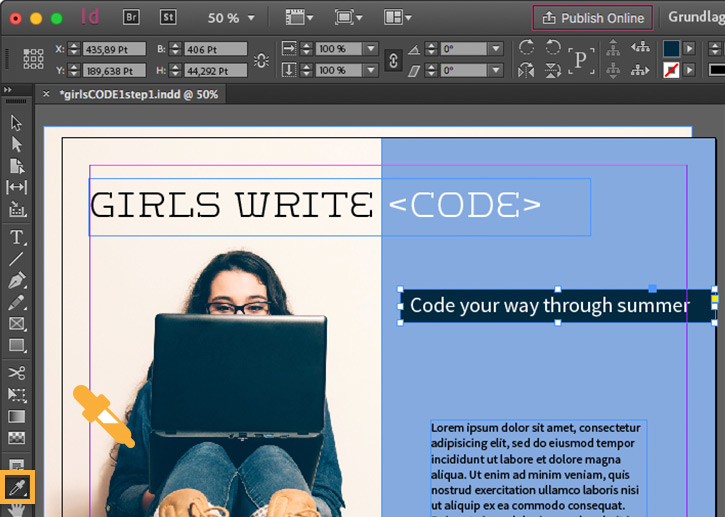Rotate object 90° clockwise
The height and width of the screenshot is (517, 725).
click(x=526, y=47)
